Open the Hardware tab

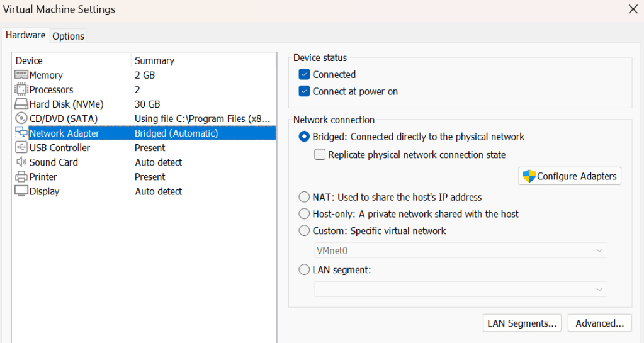[x=25, y=35]
